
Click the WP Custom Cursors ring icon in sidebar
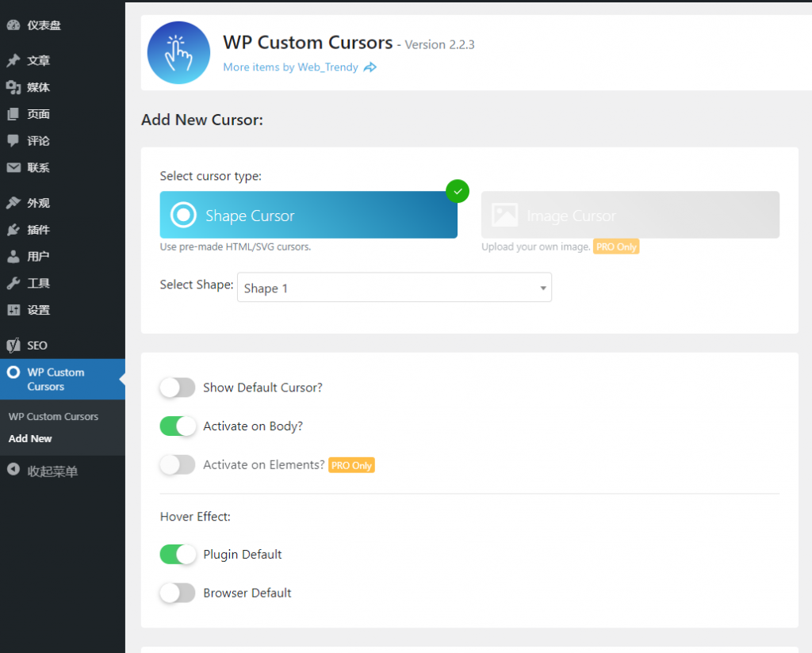pyautogui.click(x=13, y=372)
